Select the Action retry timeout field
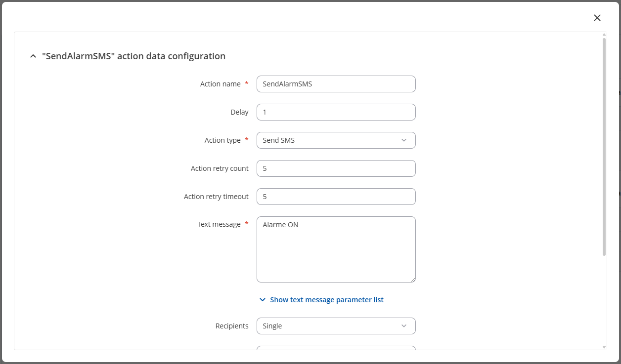Image resolution: width=621 pixels, height=364 pixels. coord(336,197)
